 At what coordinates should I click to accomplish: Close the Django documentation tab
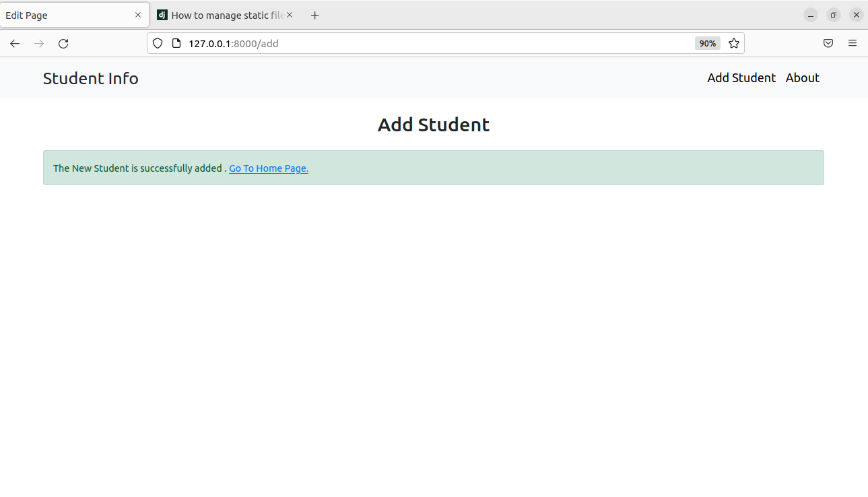pyautogui.click(x=290, y=14)
